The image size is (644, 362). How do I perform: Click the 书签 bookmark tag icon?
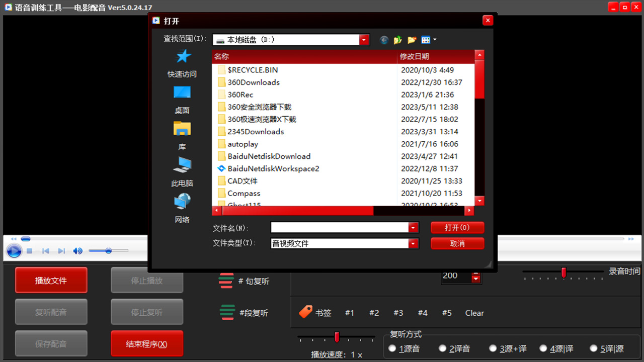[x=305, y=312]
